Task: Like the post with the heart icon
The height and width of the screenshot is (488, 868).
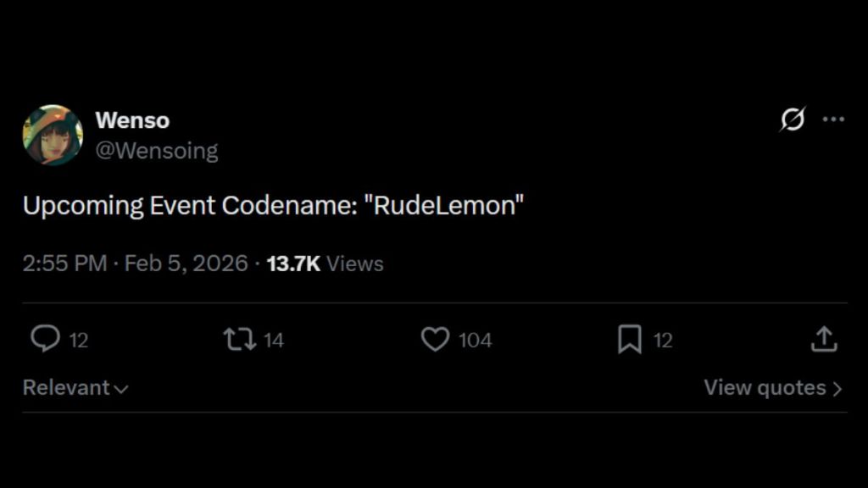Action: click(x=434, y=339)
